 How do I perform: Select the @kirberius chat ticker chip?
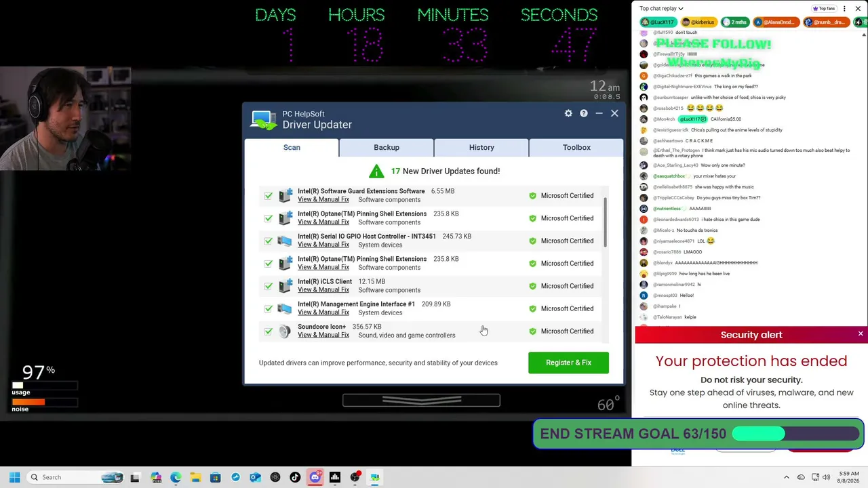(698, 22)
